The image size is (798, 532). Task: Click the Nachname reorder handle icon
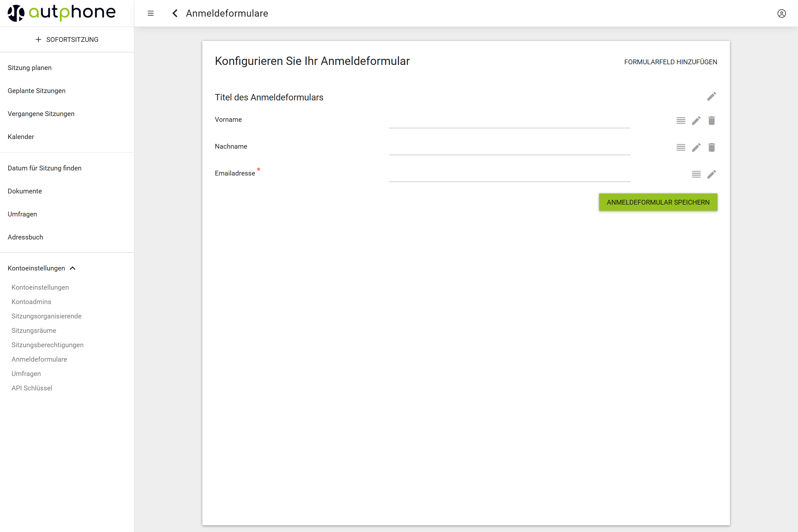pos(681,147)
